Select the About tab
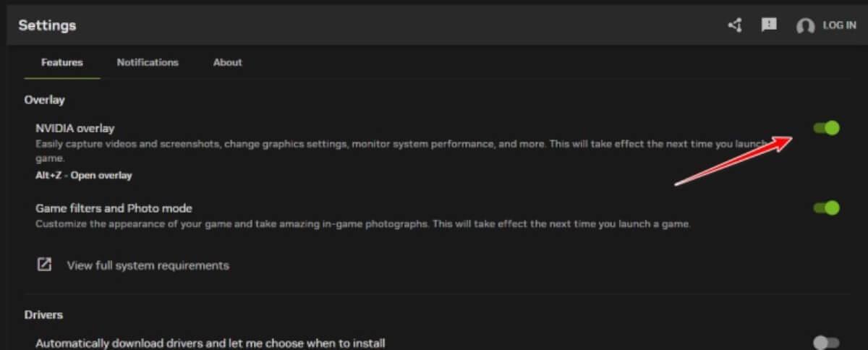868x350 pixels. [x=227, y=62]
